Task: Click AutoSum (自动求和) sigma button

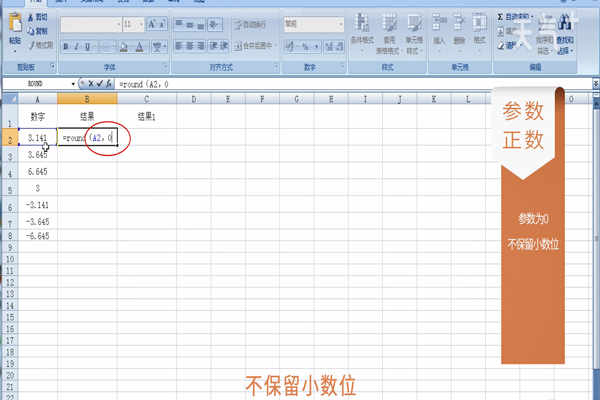Action: (513, 17)
